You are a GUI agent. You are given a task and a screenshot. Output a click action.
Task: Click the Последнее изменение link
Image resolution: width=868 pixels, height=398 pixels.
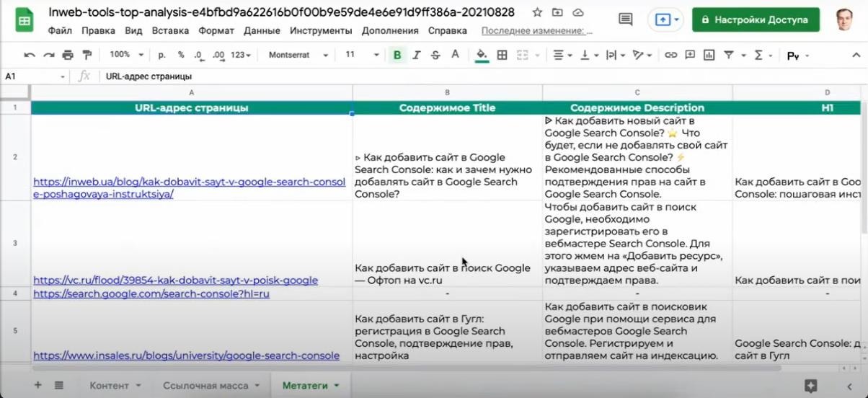click(x=537, y=31)
